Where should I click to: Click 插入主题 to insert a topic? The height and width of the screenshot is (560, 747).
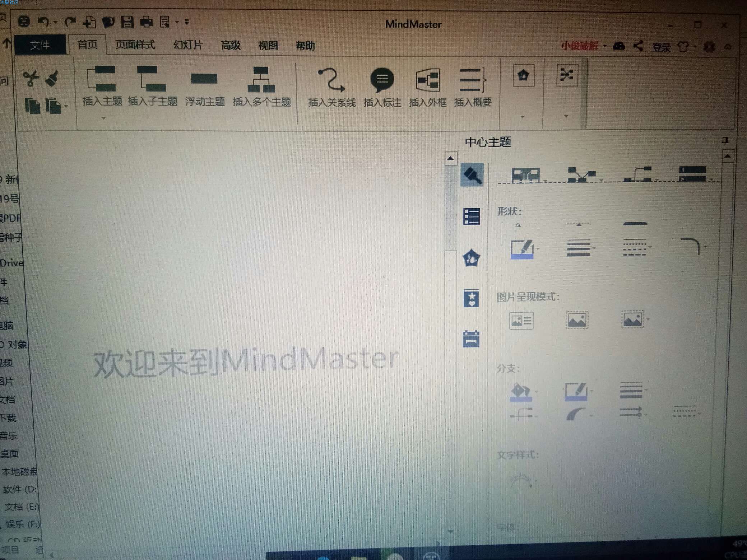[x=102, y=86]
